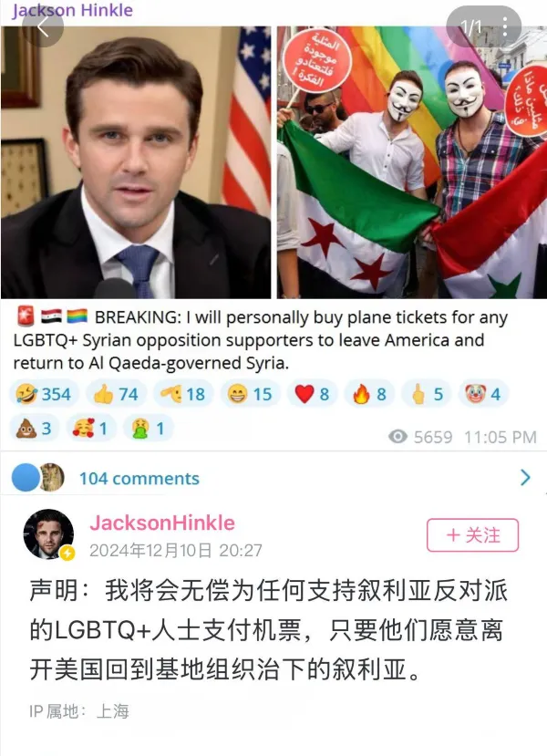Open the 104 comments link
This screenshot has width=547, height=756.
[x=139, y=478]
